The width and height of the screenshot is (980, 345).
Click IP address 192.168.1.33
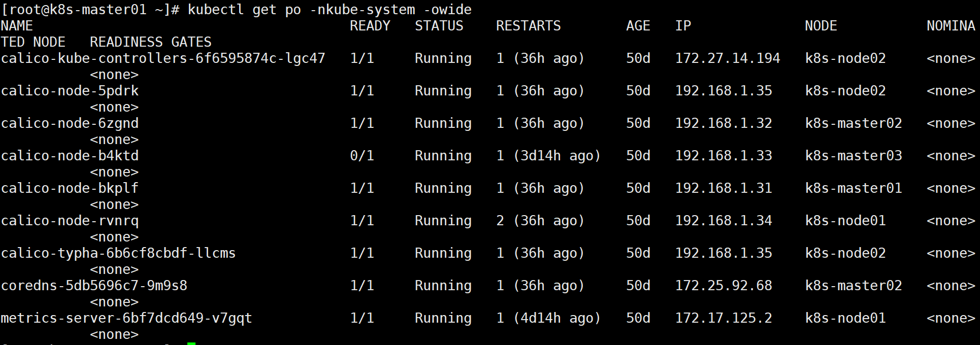coord(724,156)
